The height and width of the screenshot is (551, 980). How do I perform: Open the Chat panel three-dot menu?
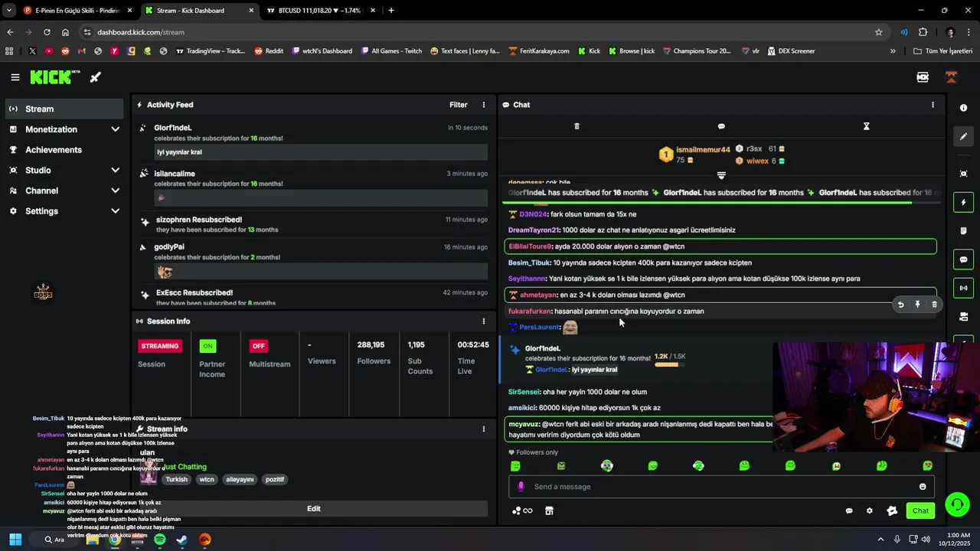(933, 105)
